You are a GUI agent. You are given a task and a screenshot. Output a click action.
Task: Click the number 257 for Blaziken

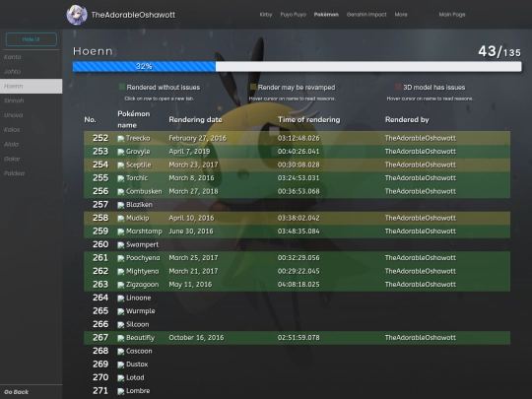point(100,205)
